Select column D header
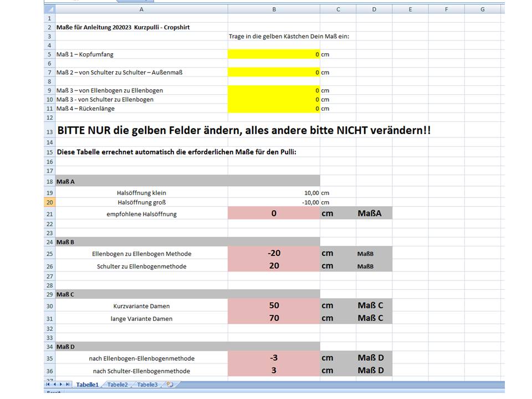The image size is (532, 399). 374,9
